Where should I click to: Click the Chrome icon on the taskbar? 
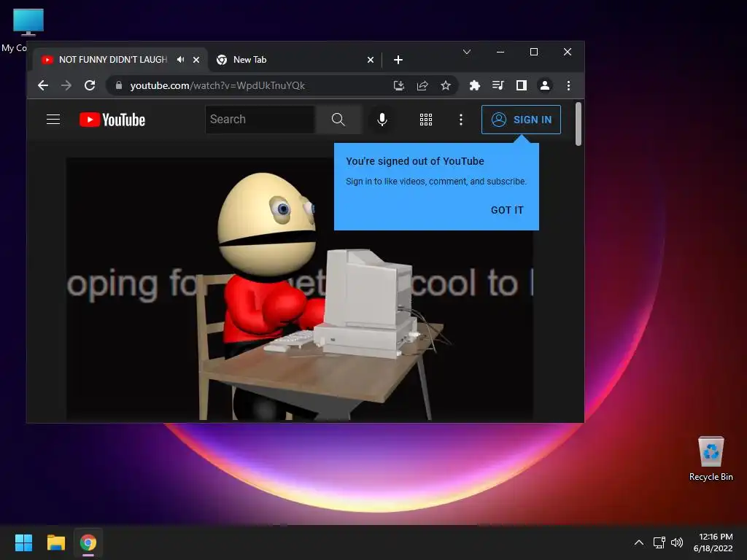point(88,542)
